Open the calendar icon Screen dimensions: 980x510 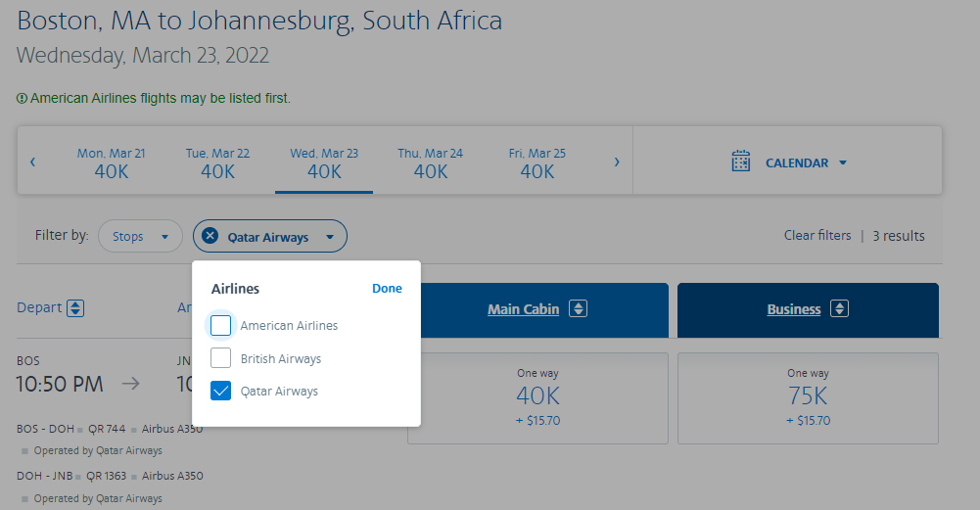(740, 162)
